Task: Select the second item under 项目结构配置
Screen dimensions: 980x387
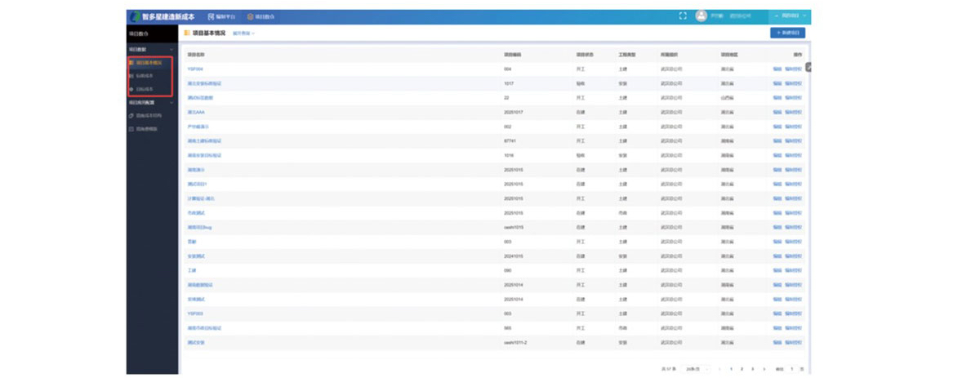Action: pyautogui.click(x=146, y=129)
